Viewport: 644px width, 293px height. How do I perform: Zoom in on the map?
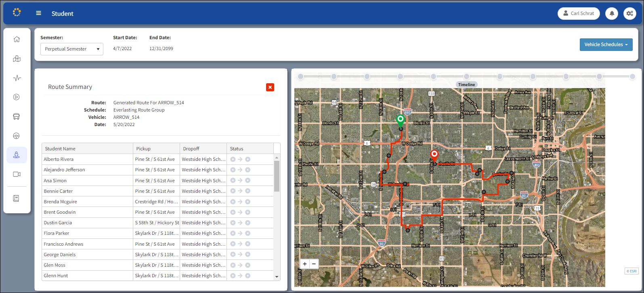(x=305, y=264)
